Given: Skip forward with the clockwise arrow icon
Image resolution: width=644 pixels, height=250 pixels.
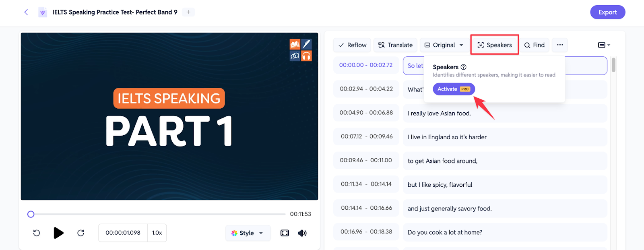Looking at the screenshot, I should (x=80, y=233).
